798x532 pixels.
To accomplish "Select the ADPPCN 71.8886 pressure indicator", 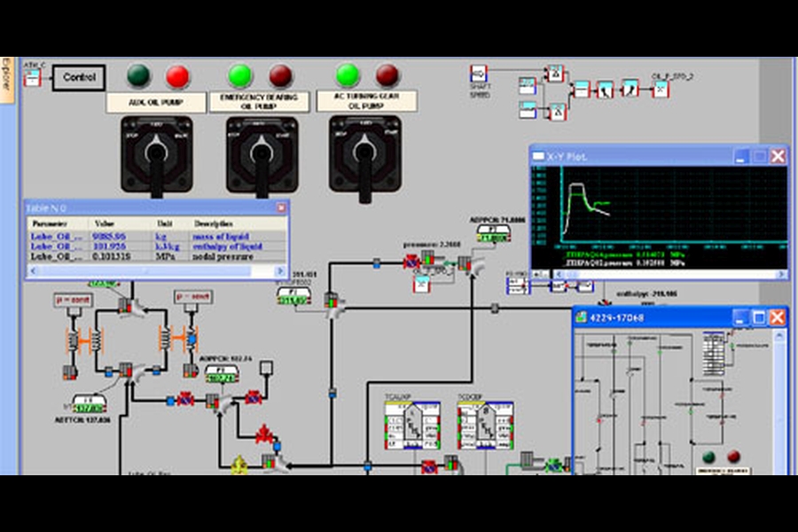I will pos(493,234).
